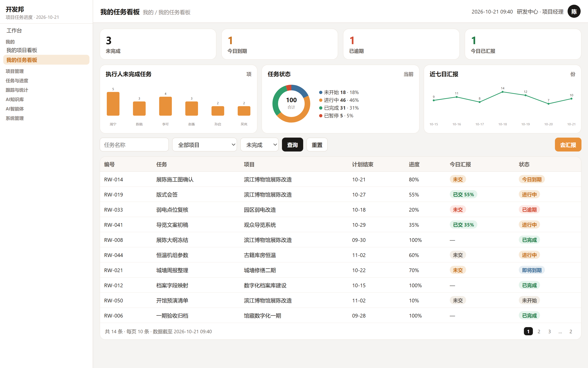Viewport: 588px width, 368px height.
Task: Click the 重置 reset button
Action: coord(317,145)
